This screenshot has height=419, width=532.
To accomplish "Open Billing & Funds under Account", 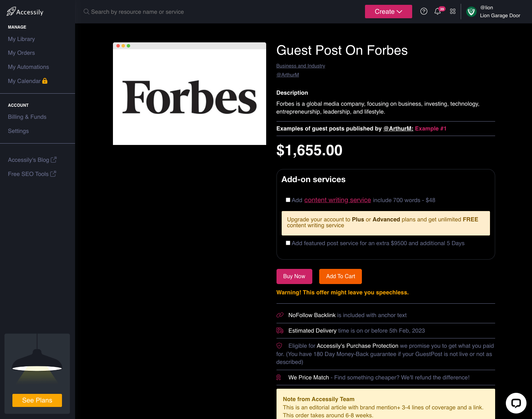I will pyautogui.click(x=27, y=117).
